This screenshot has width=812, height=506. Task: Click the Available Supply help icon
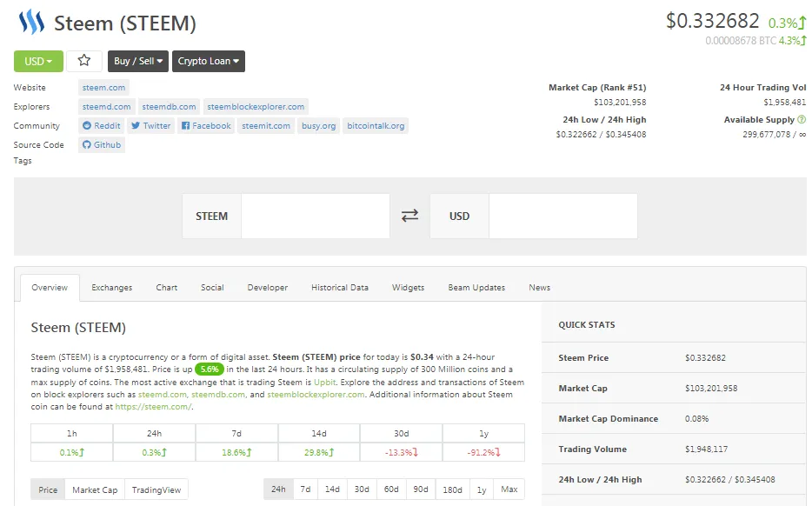pos(802,120)
